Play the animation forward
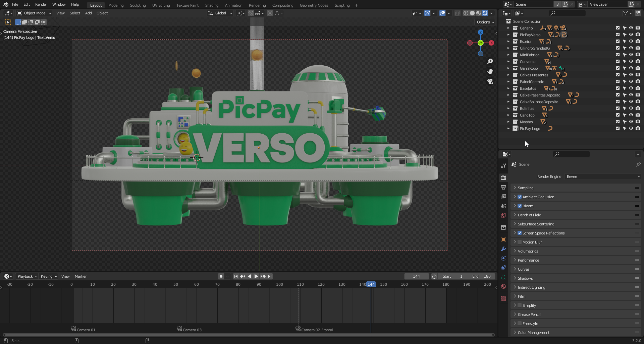 click(x=256, y=276)
